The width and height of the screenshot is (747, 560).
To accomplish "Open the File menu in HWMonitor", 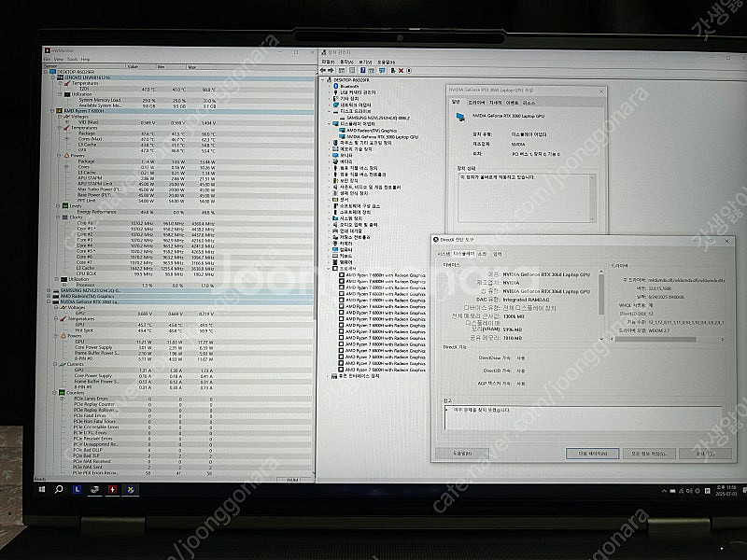I will [48, 59].
